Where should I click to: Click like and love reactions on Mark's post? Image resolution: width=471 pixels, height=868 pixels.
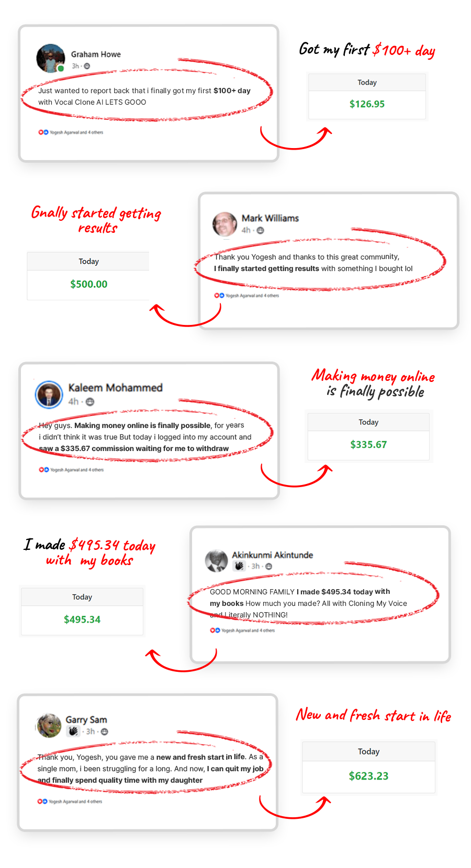219,296
